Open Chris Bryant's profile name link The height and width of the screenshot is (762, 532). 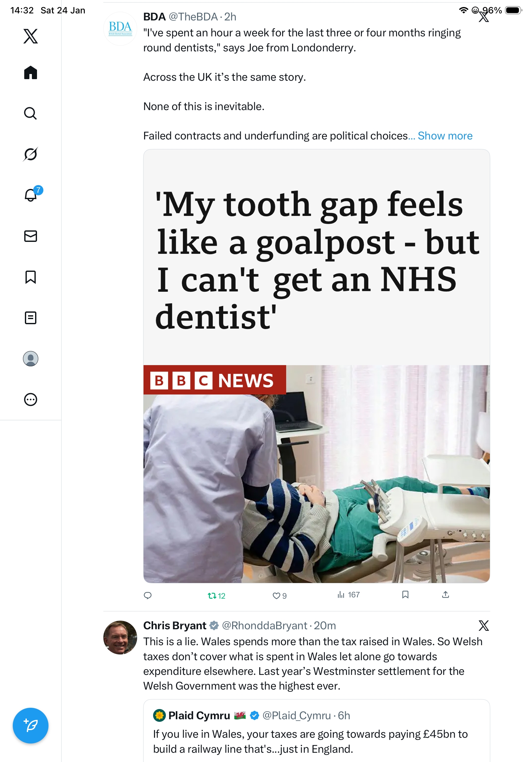click(x=174, y=625)
